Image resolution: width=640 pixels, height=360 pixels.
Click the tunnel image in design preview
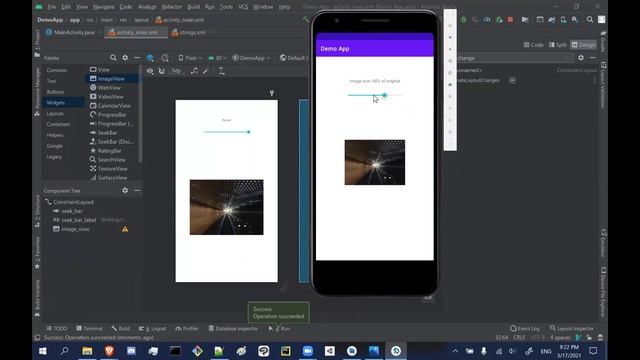227,207
